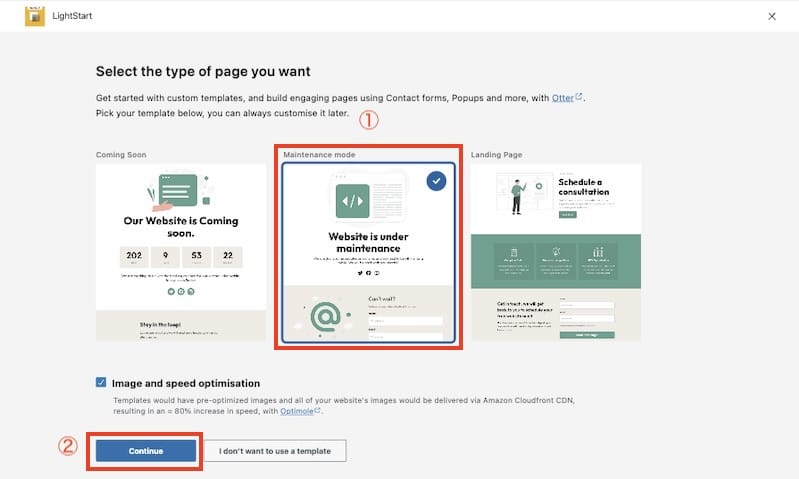
Task: Open the Otter link
Action: (x=563, y=98)
